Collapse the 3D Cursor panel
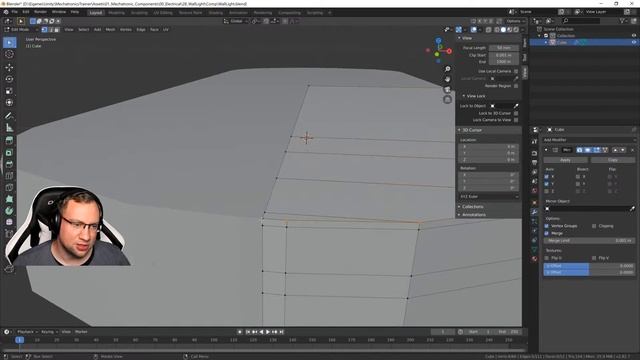 459,130
